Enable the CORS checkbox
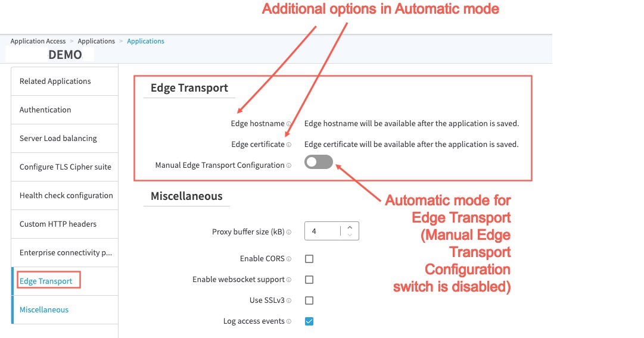 coord(309,259)
